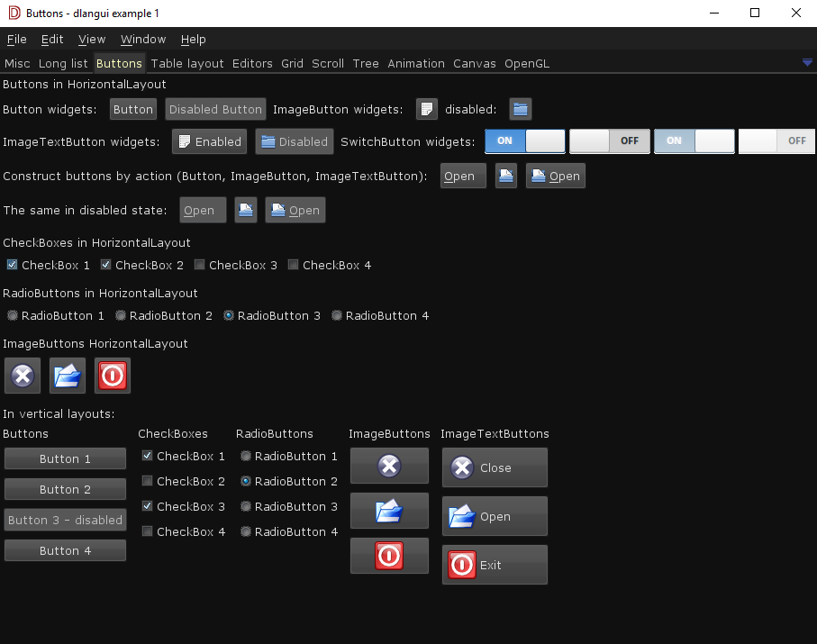The width and height of the screenshot is (817, 644).
Task: Click the red power icon in horizontal ImageButtons
Action: pyautogui.click(x=113, y=376)
